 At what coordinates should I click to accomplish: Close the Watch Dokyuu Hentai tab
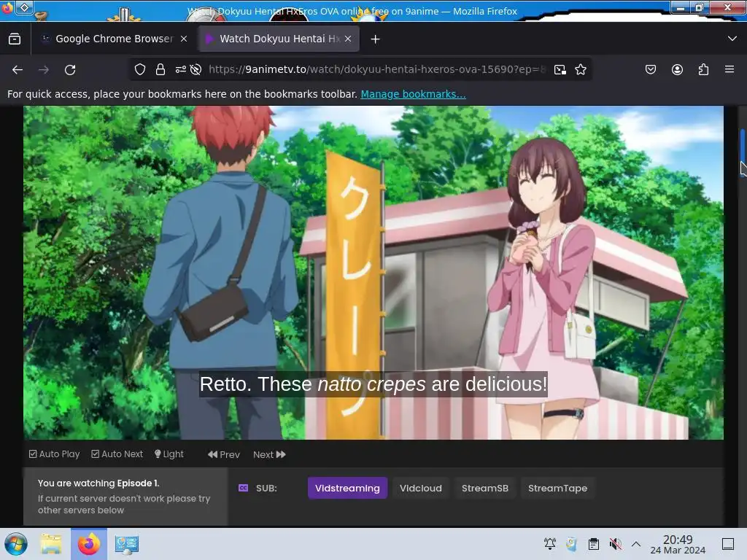(348, 39)
